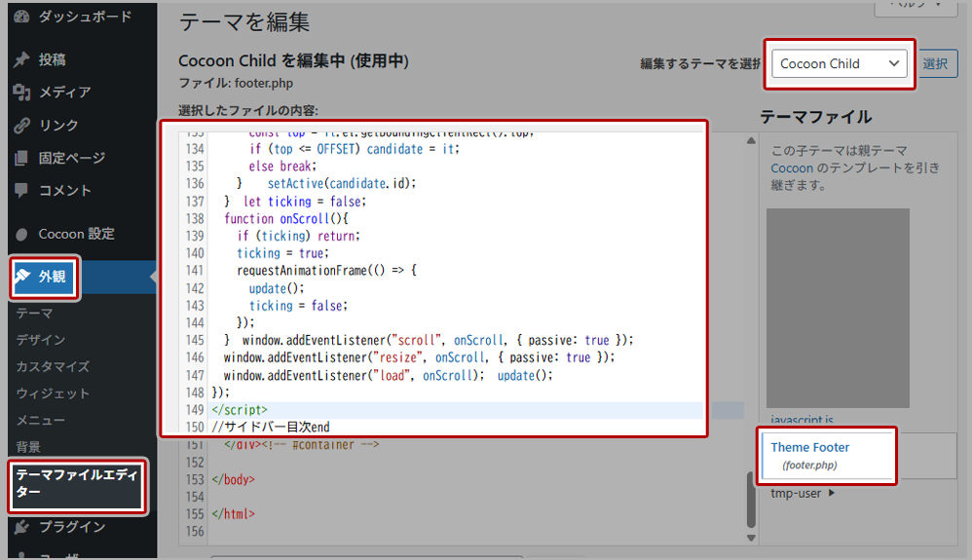Viewport: 972px width, 560px height.
Task: Click the Cocoon 設定 circle icon
Action: 21,234
